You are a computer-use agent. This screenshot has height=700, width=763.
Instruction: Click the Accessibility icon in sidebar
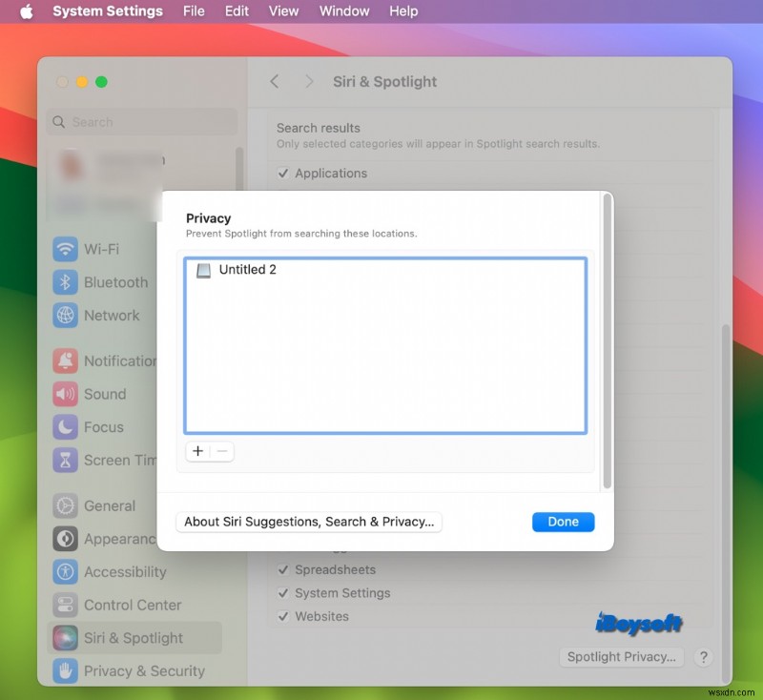click(x=65, y=572)
